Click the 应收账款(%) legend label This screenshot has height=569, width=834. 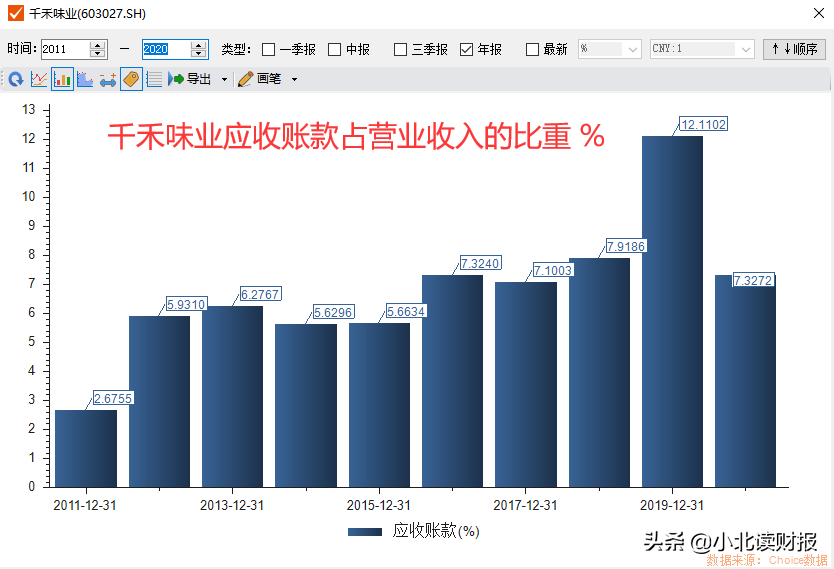(x=436, y=531)
